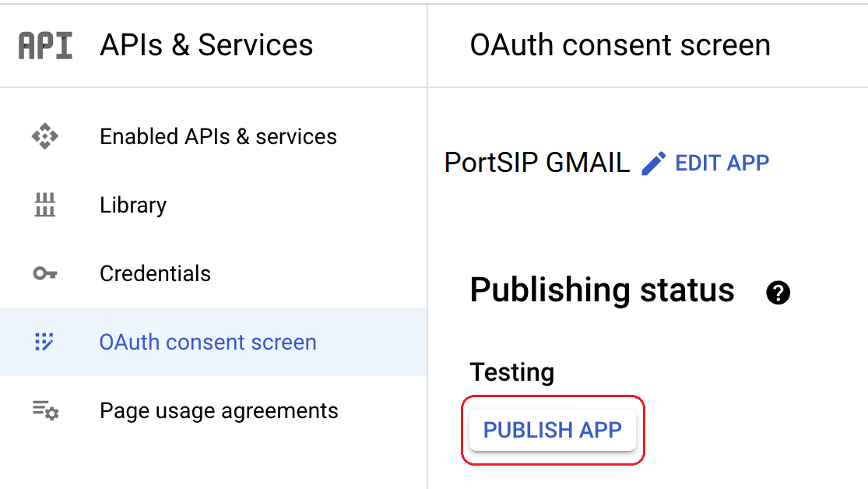
Task: Click the PortSIP GMAIL app name
Action: [x=536, y=164]
